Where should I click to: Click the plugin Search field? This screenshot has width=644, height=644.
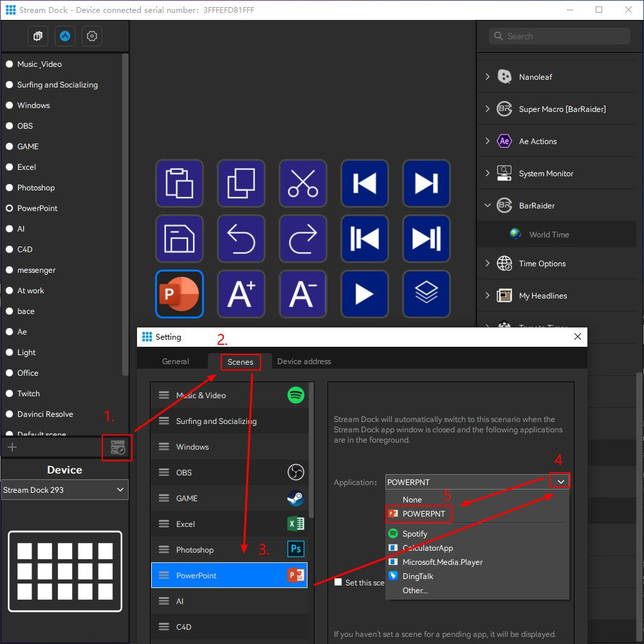pyautogui.click(x=560, y=36)
